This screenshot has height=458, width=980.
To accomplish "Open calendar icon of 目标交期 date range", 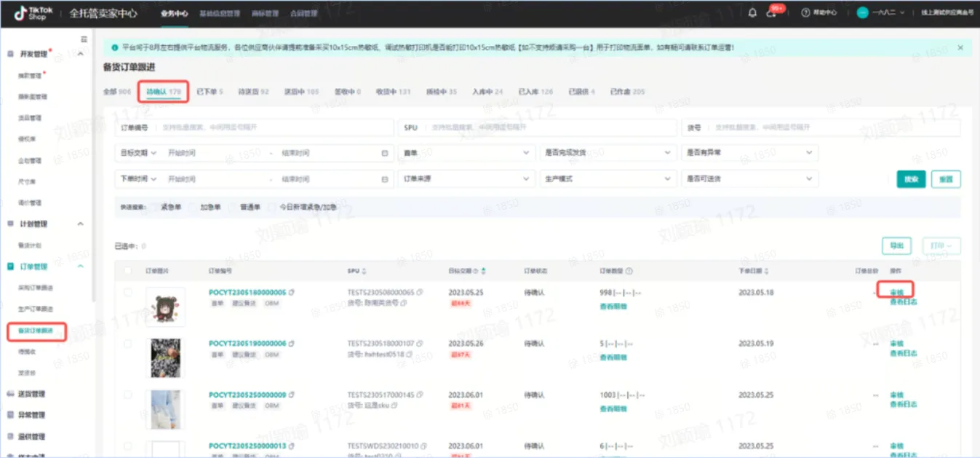I will pos(385,153).
